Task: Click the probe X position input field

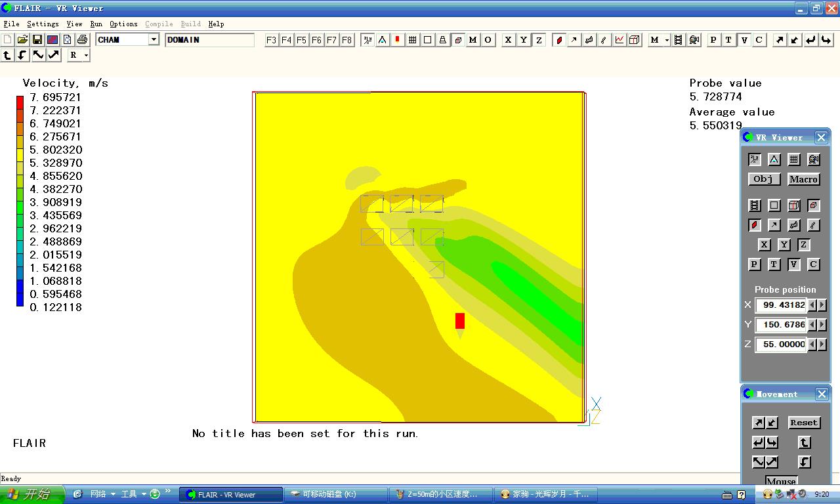Action: (780, 305)
